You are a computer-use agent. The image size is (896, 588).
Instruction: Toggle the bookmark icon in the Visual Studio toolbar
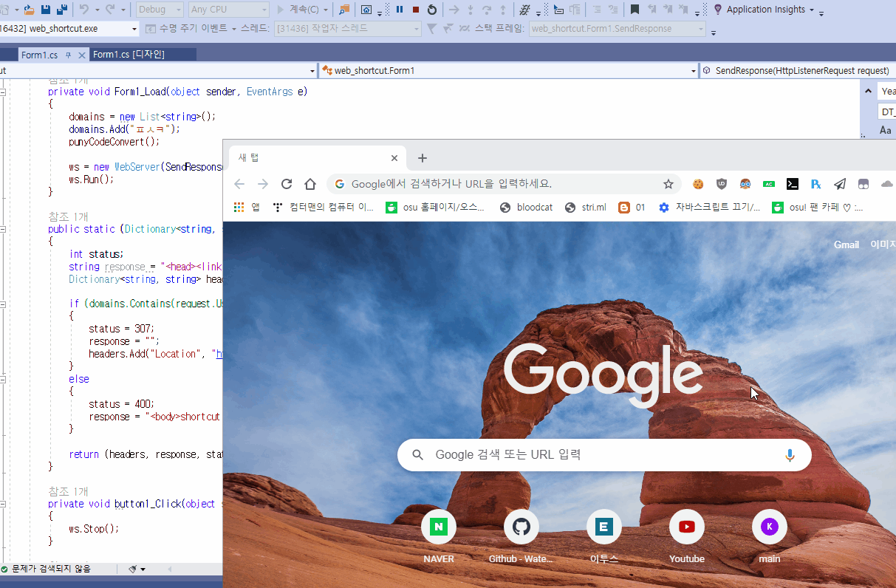(x=635, y=10)
